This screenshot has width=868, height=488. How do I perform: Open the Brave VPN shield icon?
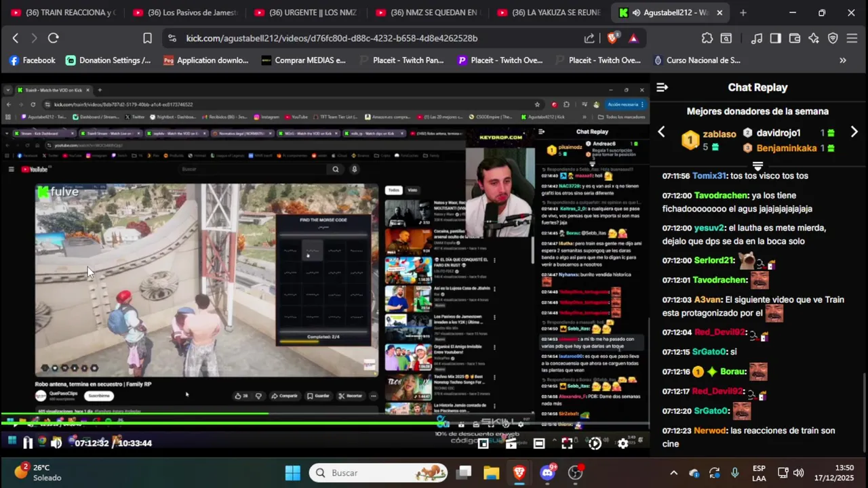point(833,39)
